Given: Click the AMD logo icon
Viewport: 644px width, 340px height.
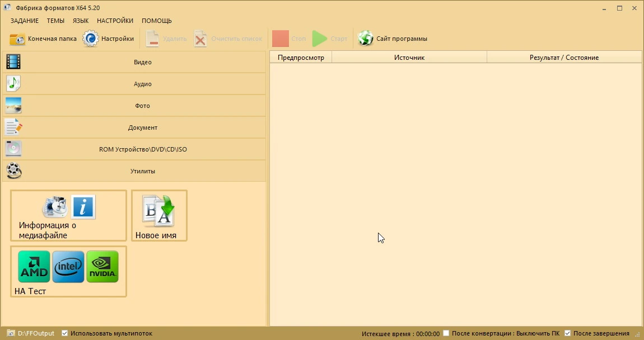Looking at the screenshot, I should [34, 267].
